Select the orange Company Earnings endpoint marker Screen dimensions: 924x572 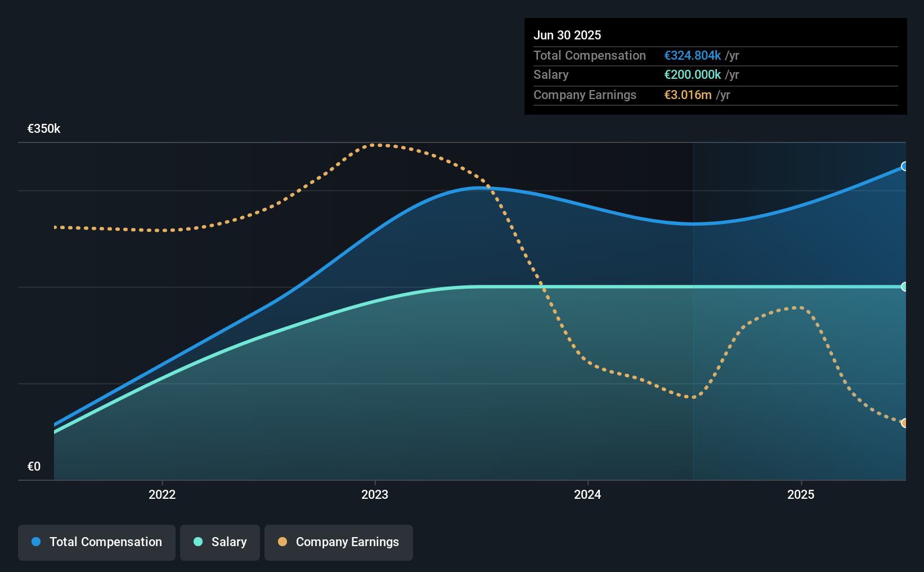(x=904, y=423)
